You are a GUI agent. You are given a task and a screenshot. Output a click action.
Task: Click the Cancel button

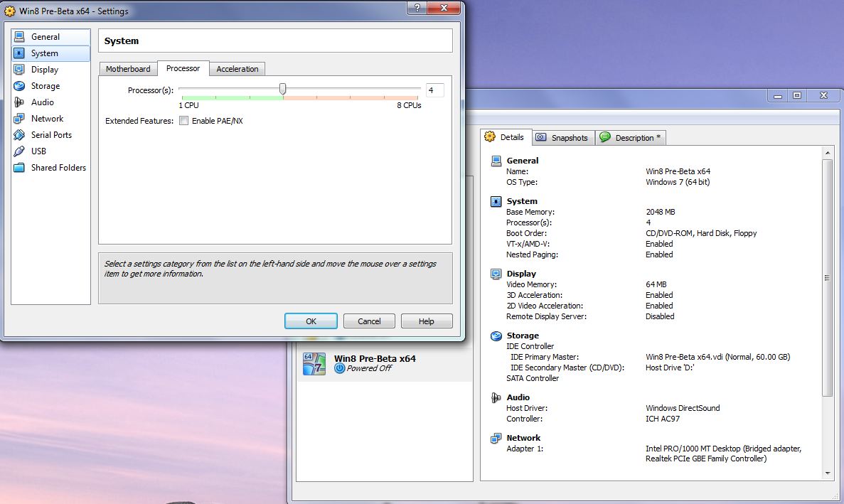point(369,321)
